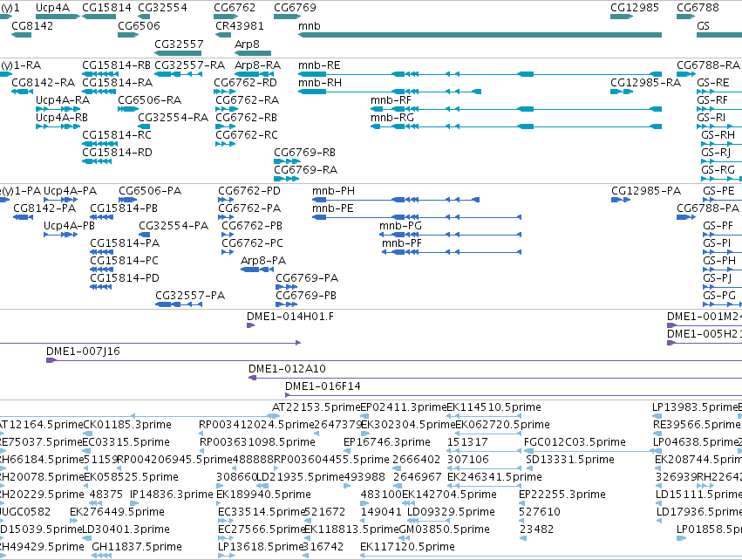Select the CG6762-PD protein
This screenshot has height=560, width=742.
226,200
